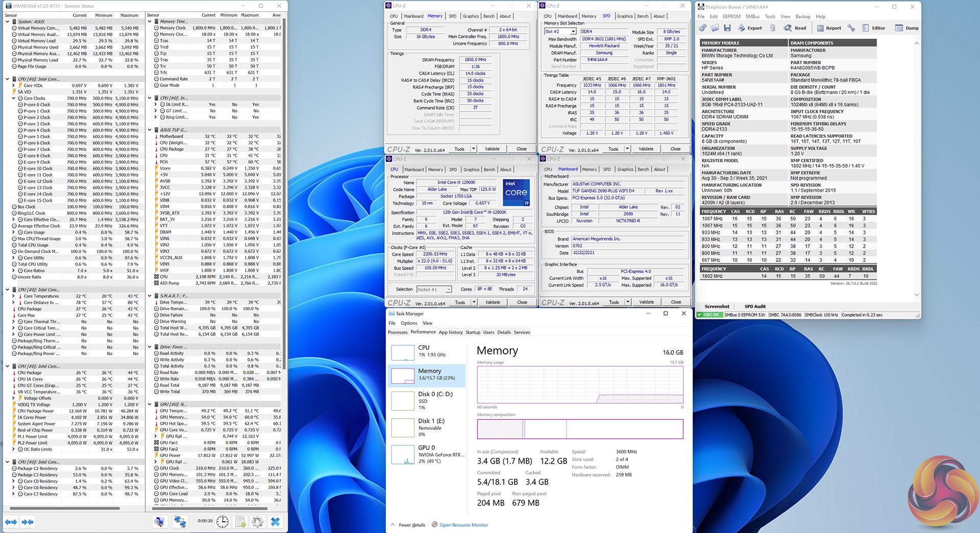
Task: Open HWiNFO sensor settings gear icon
Action: (x=258, y=521)
